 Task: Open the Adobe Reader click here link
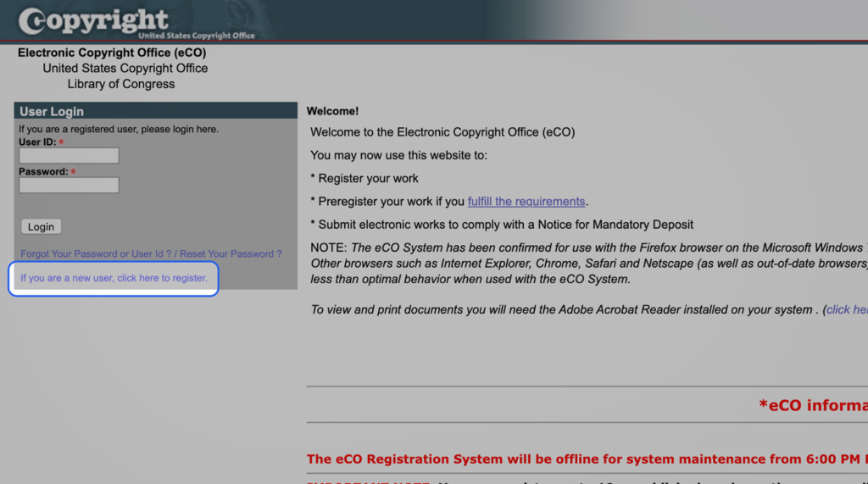(x=847, y=309)
